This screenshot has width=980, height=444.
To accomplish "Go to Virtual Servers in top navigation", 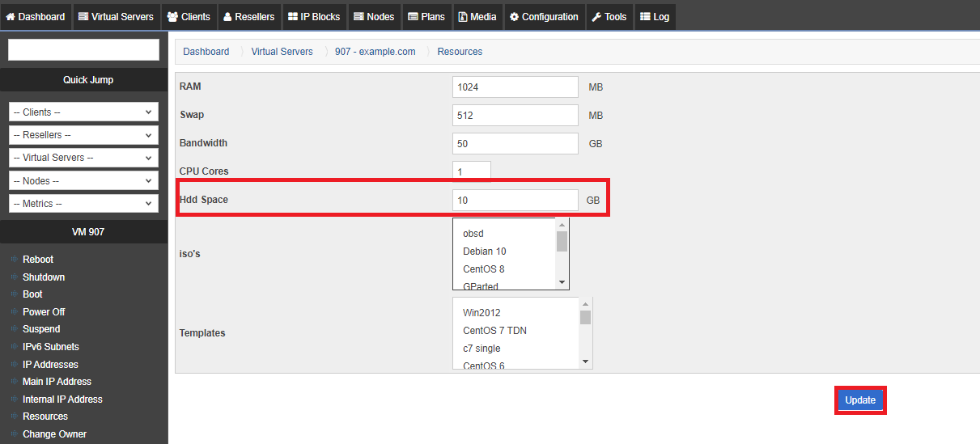I will click(x=115, y=16).
